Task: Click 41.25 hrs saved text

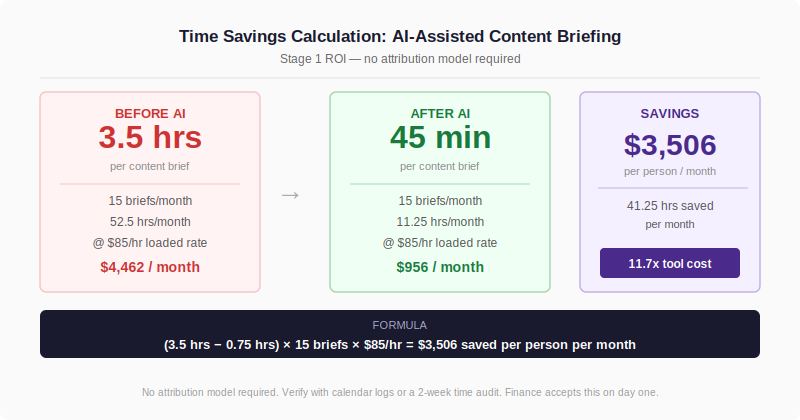Action: coord(670,206)
